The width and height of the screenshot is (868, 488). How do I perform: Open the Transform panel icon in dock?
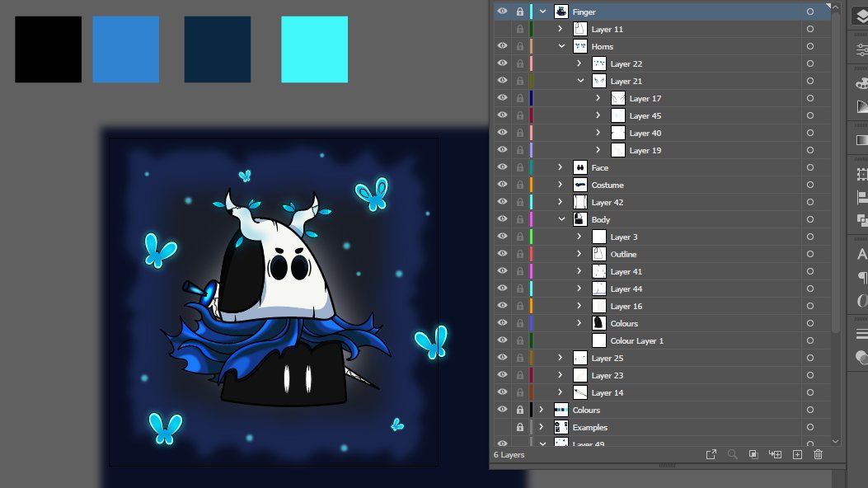point(861,174)
